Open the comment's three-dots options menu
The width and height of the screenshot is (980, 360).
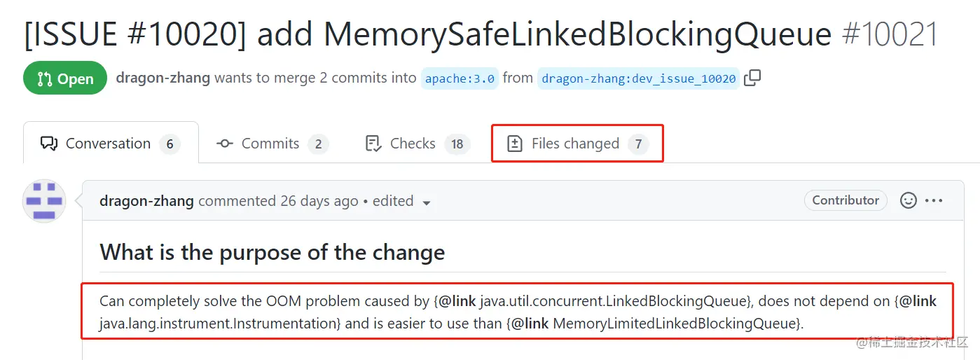[x=934, y=201]
